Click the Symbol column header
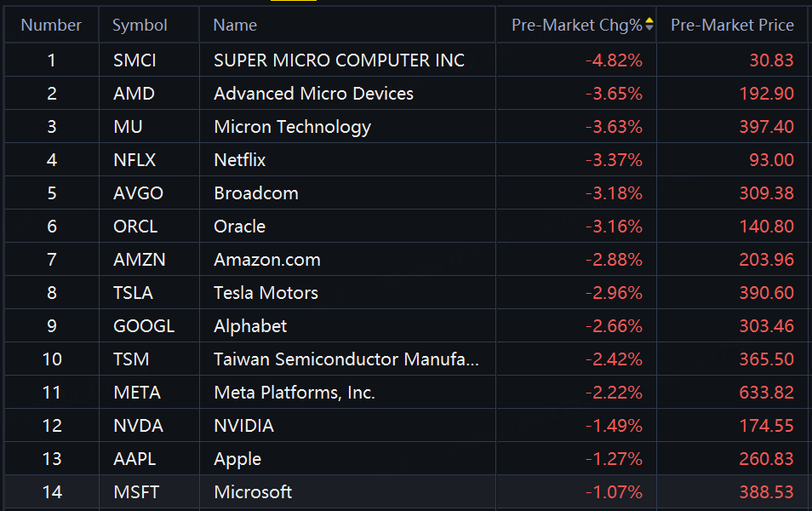 coord(140,26)
